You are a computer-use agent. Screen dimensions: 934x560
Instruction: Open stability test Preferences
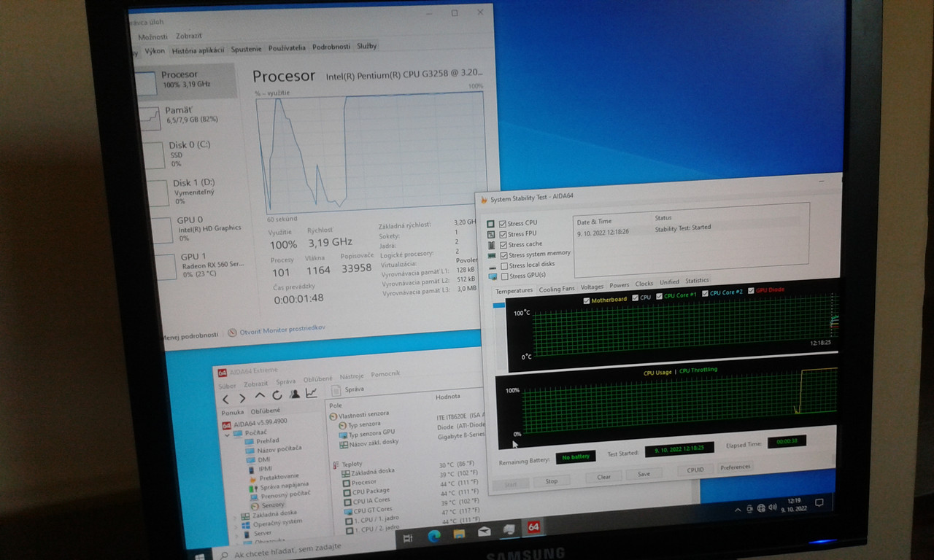click(x=735, y=467)
